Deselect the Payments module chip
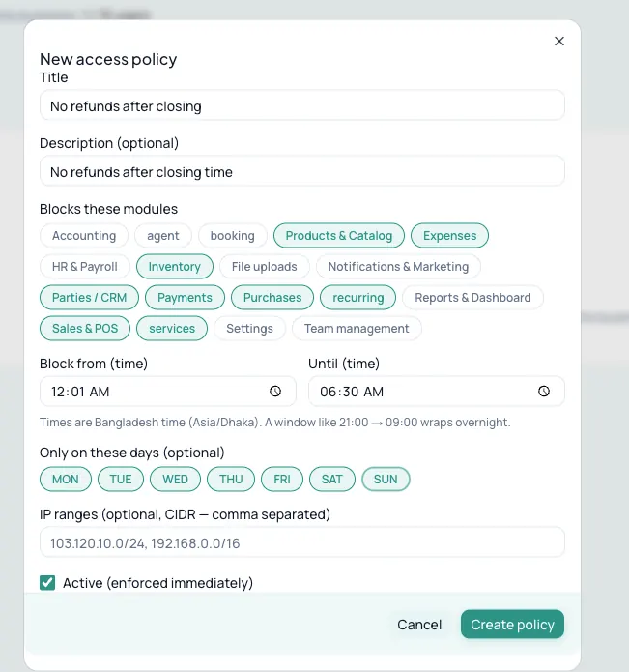This screenshot has height=672, width=629. pos(185,298)
